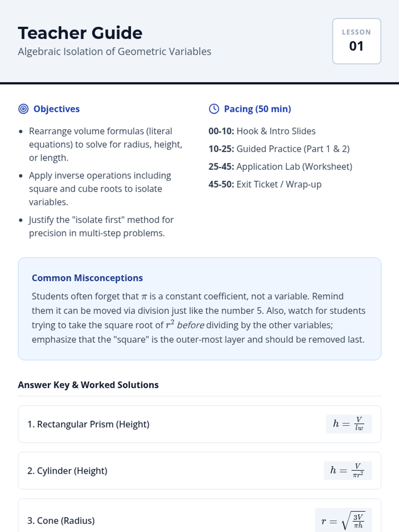Click the Teacher Guide title
399x532 pixels.
click(80, 33)
